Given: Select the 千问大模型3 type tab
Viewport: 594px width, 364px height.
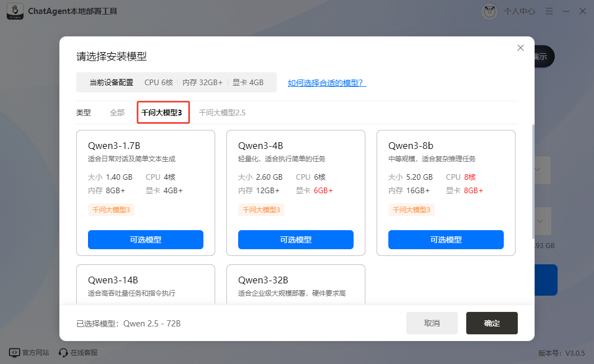Looking at the screenshot, I should coord(163,113).
